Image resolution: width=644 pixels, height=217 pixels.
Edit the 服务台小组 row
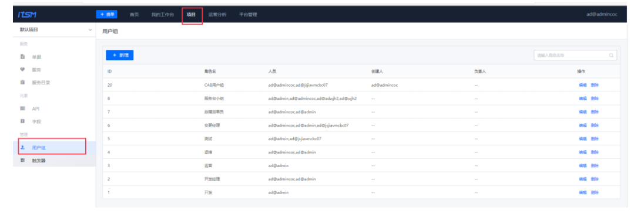point(582,99)
